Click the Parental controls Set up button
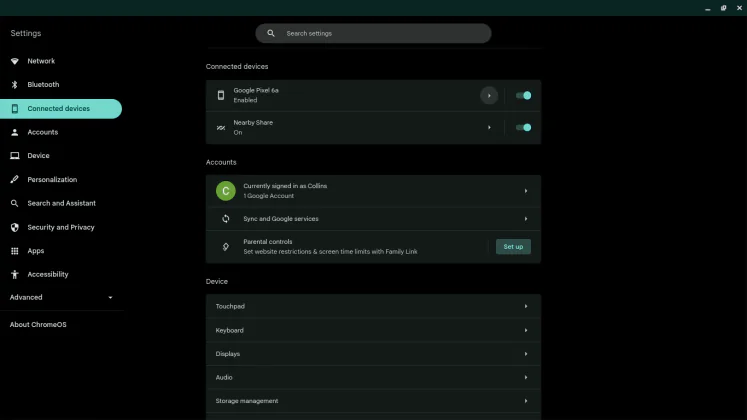 (x=513, y=247)
